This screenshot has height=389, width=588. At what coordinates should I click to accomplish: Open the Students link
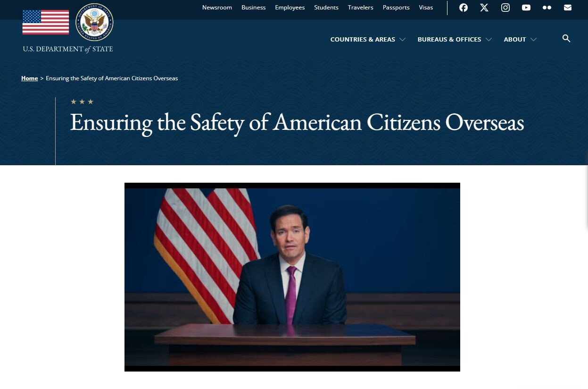coord(326,8)
